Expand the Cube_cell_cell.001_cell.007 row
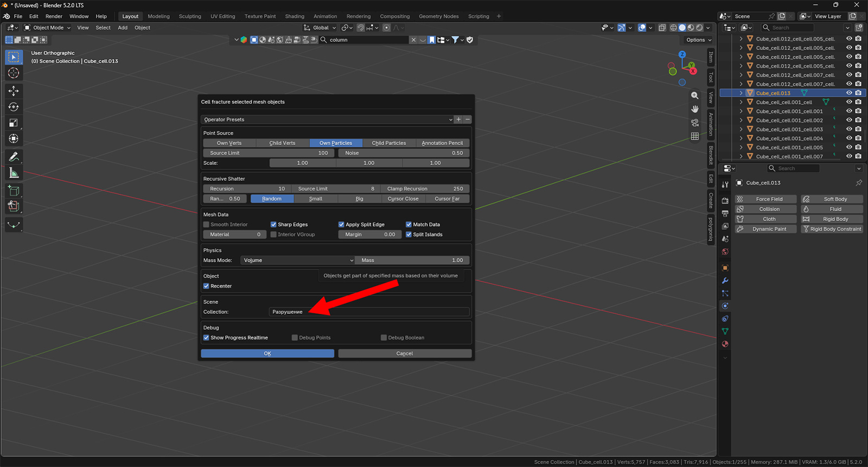 (741, 156)
